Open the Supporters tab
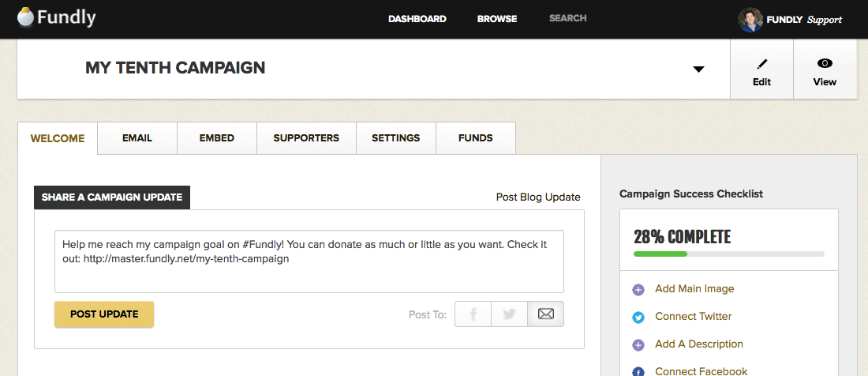The width and height of the screenshot is (868, 376). [x=306, y=138]
